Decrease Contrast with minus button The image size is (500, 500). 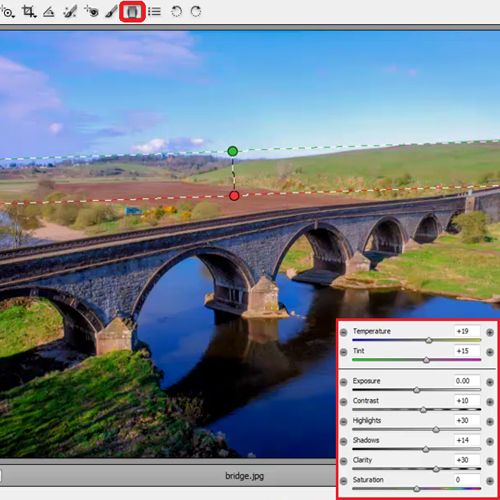coord(344,402)
